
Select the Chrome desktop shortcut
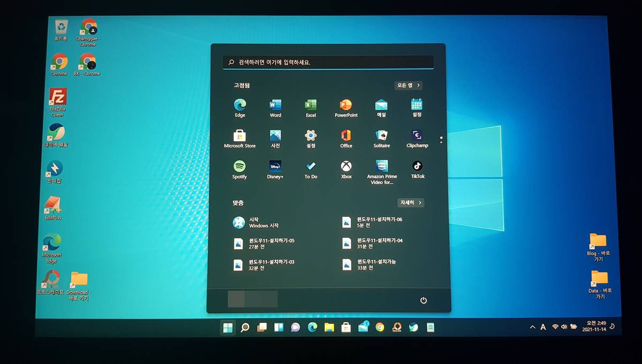click(59, 64)
